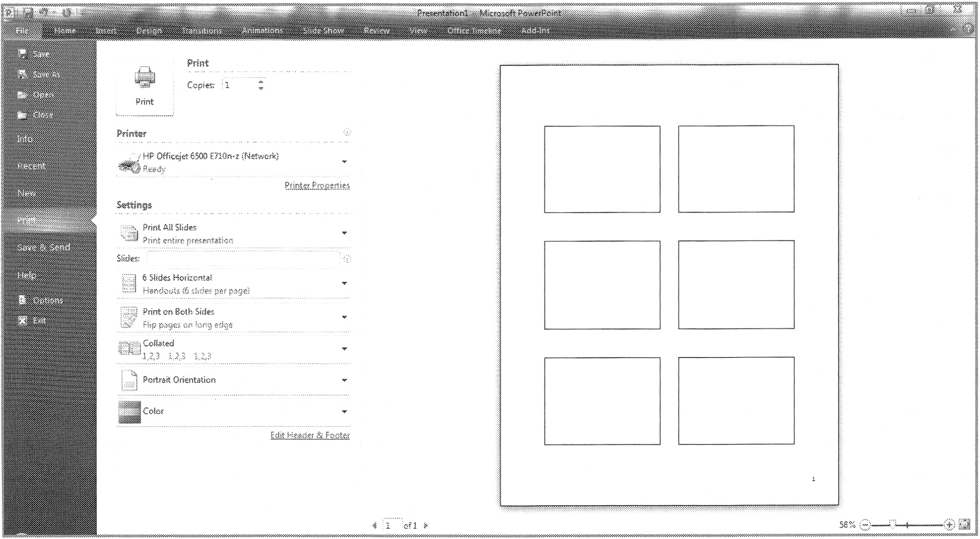This screenshot has width=980, height=539.
Task: Open the Color mode dropdown
Action: tap(234, 411)
